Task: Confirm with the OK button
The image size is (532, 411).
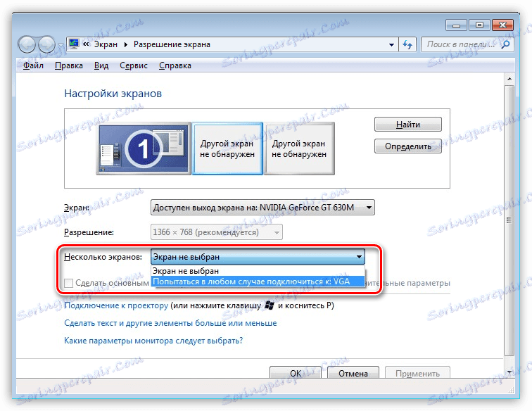Action: (295, 373)
